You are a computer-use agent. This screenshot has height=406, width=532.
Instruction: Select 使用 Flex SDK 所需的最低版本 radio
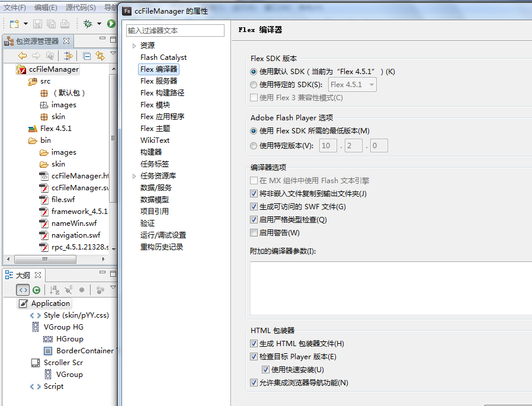[254, 131]
